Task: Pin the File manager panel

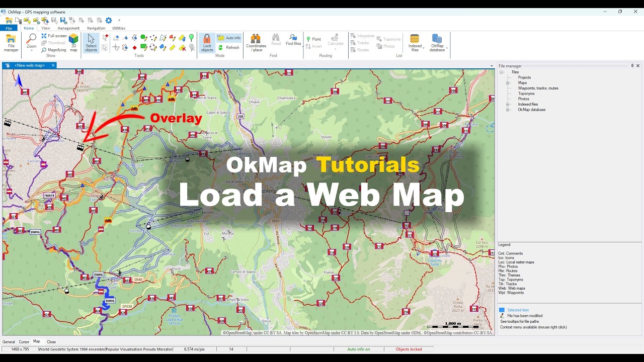Action: pos(632,66)
